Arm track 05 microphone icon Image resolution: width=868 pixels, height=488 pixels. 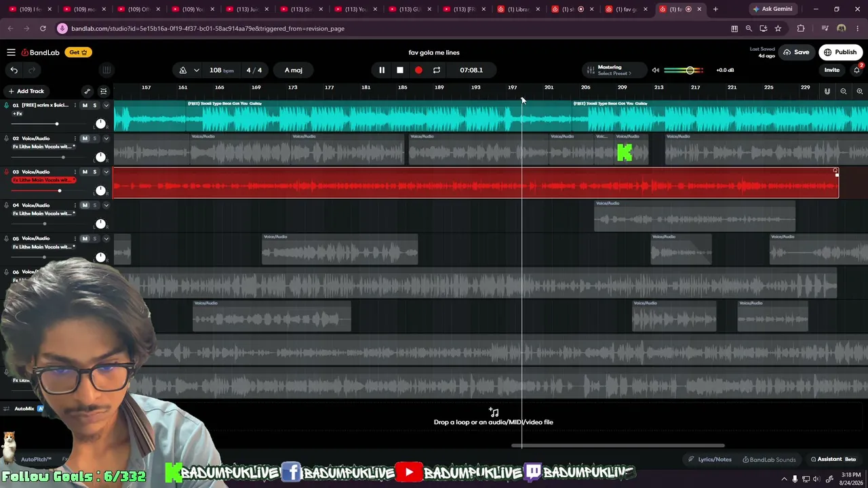click(x=7, y=239)
